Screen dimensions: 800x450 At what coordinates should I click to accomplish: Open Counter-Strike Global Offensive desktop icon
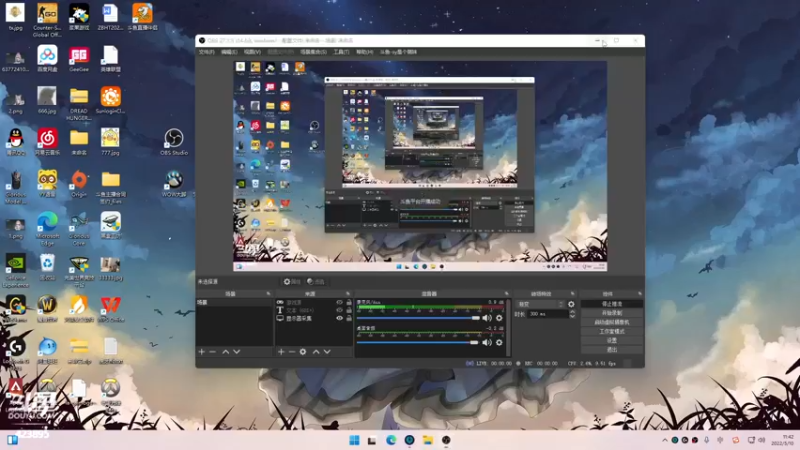(x=47, y=19)
